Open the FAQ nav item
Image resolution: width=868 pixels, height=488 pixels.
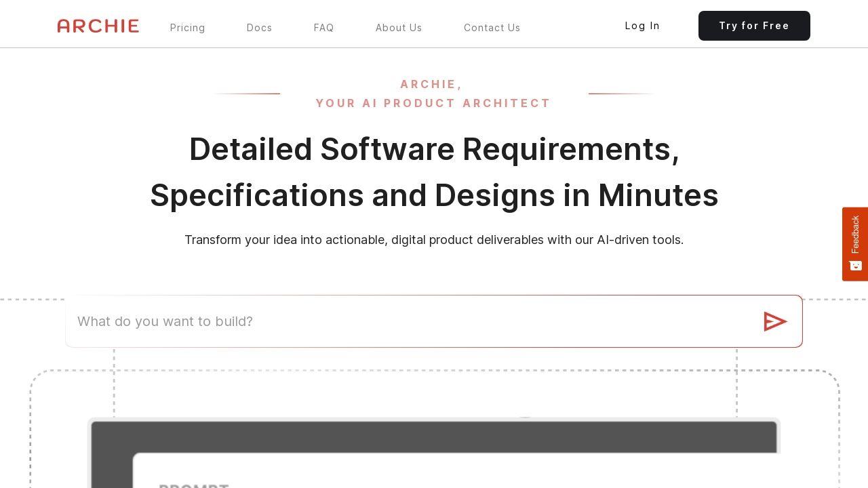pyautogui.click(x=323, y=28)
